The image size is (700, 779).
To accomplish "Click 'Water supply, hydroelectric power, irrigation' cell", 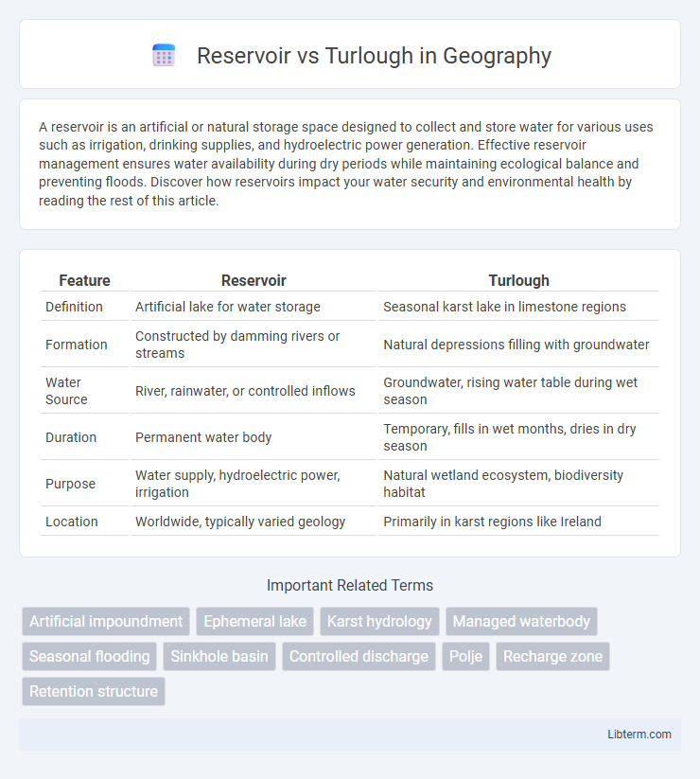I will tap(254, 484).
